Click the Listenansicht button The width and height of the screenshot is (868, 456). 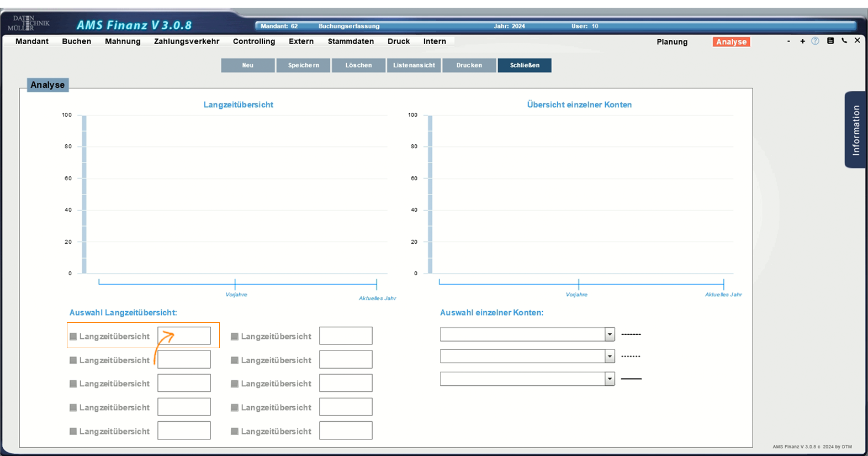(x=414, y=65)
